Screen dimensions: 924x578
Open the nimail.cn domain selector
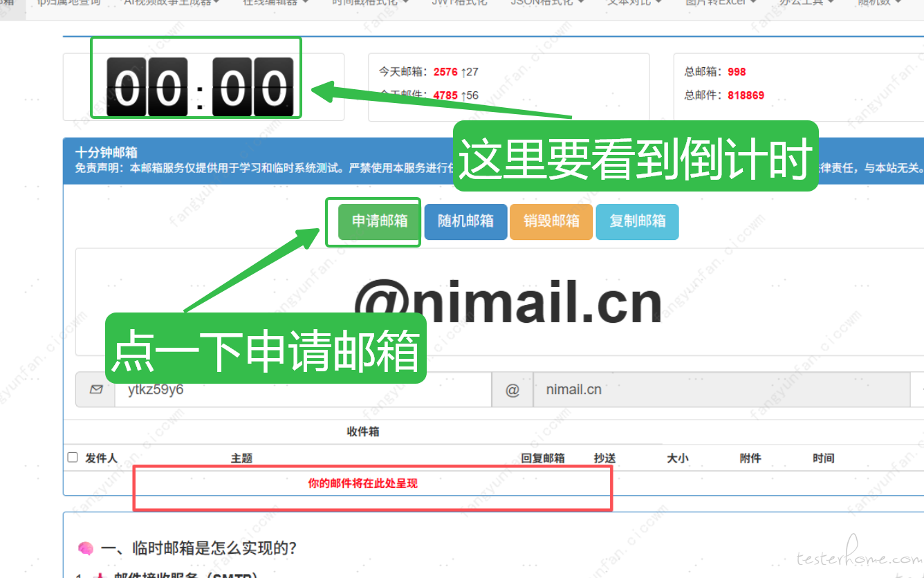tap(721, 390)
